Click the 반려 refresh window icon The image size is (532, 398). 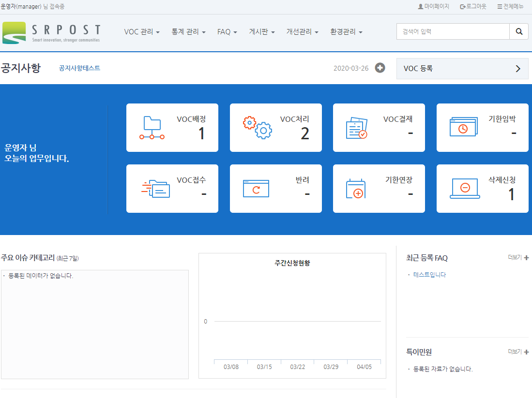point(256,189)
